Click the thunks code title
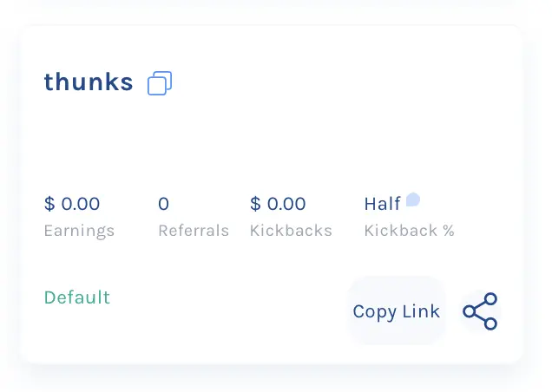Image resolution: width=552 pixels, height=392 pixels. pyautogui.click(x=89, y=82)
